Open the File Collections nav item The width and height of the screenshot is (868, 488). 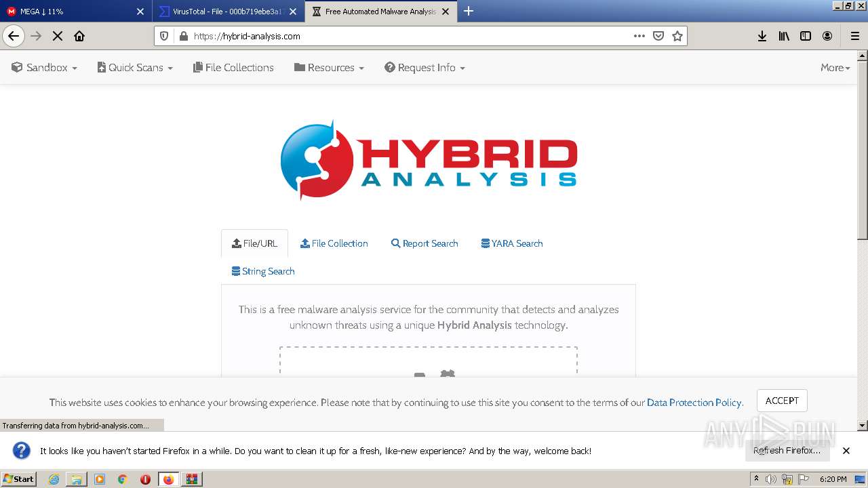(233, 68)
